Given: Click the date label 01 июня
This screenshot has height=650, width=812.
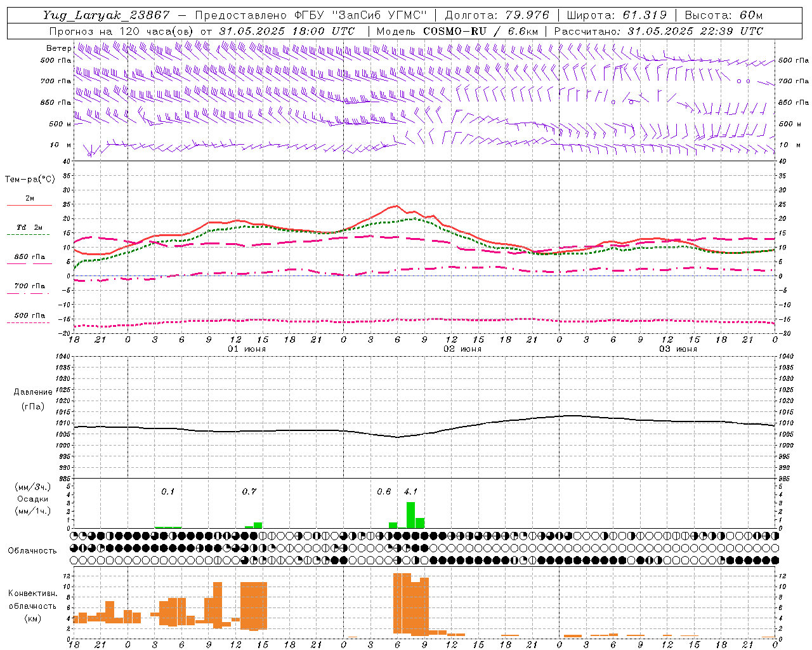Looking at the screenshot, I should [247, 349].
